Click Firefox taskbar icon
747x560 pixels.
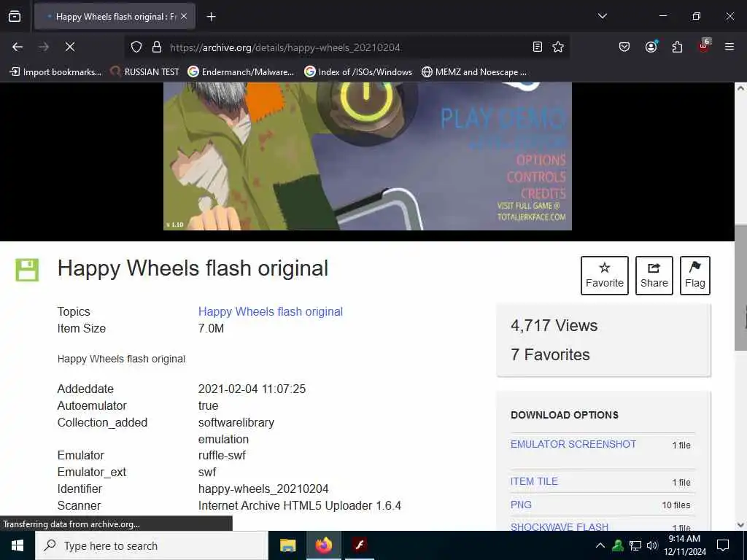tap(324, 545)
